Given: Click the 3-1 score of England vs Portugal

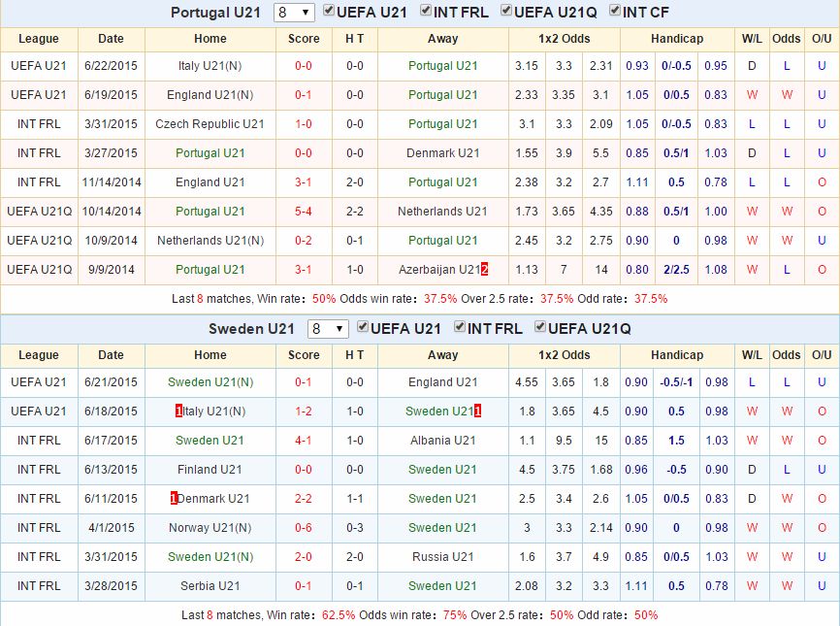Looking at the screenshot, I should tap(304, 182).
